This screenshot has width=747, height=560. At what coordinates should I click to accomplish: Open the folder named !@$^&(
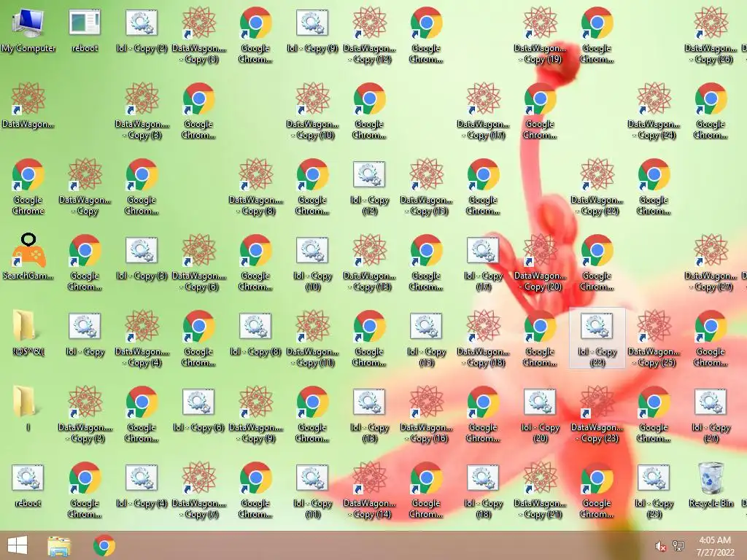tap(28, 333)
